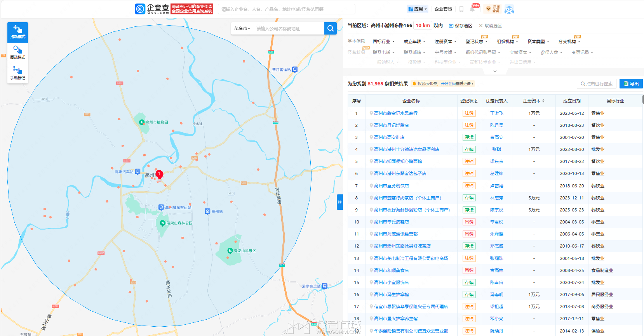Expand more filters with the down chevron

click(x=495, y=71)
